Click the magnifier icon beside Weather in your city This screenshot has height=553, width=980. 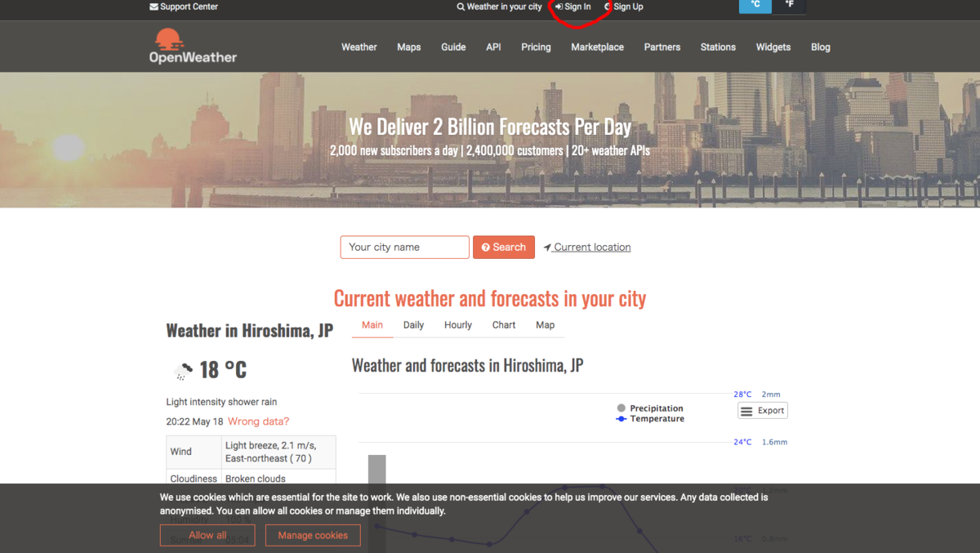[x=461, y=7]
